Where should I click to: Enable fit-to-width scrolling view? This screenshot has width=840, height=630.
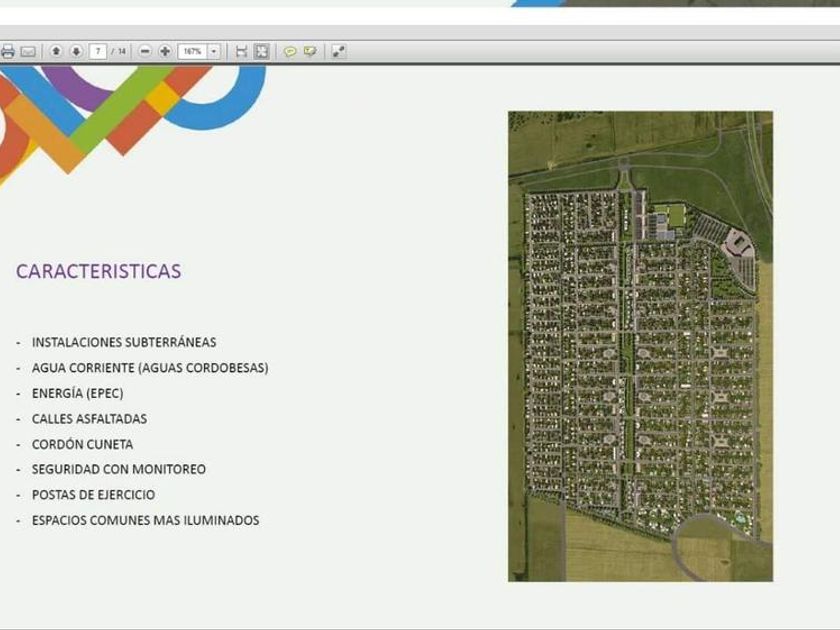(x=241, y=51)
